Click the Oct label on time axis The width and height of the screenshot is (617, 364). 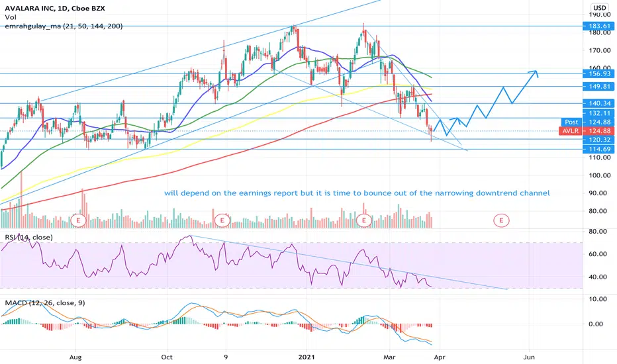tap(167, 357)
